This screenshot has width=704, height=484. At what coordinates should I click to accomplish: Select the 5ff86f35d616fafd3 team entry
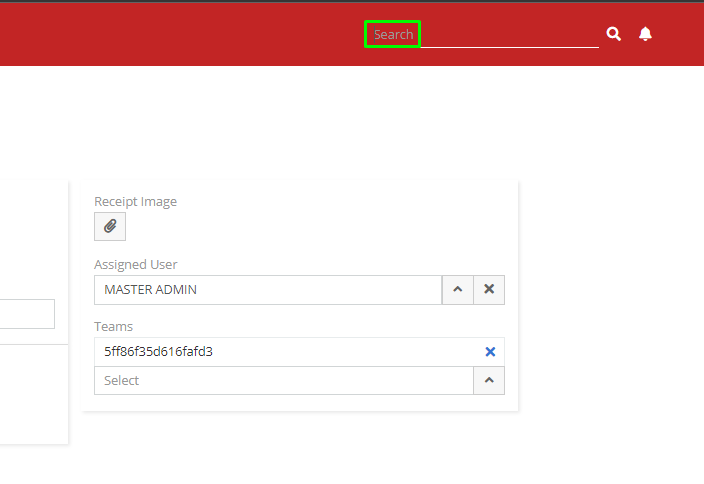pyautogui.click(x=158, y=352)
